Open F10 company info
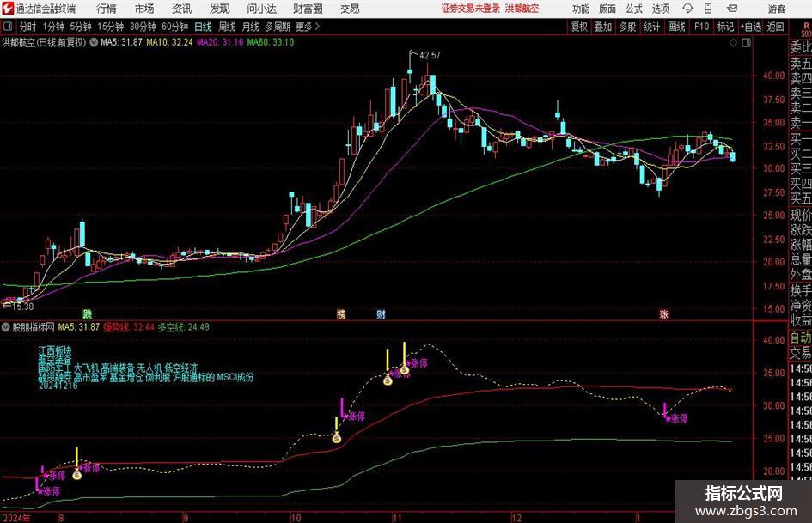 point(701,27)
